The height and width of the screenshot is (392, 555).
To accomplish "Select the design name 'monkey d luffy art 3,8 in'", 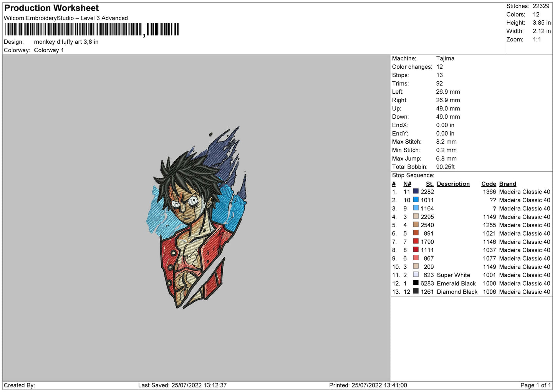I will pos(66,42).
